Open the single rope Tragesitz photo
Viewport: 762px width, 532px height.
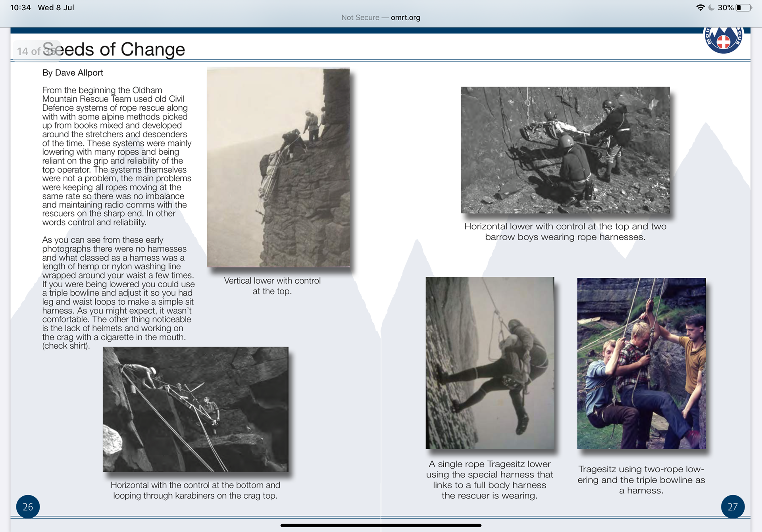(x=490, y=363)
